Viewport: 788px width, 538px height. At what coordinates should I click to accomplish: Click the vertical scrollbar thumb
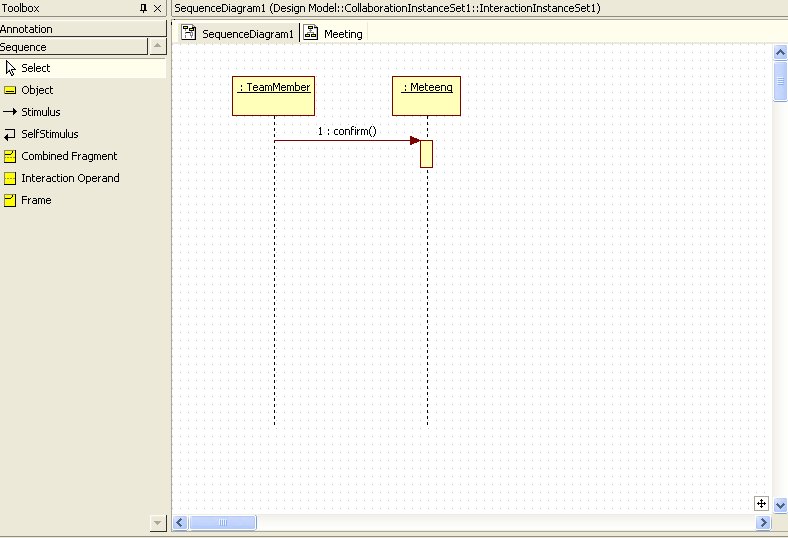coord(780,81)
